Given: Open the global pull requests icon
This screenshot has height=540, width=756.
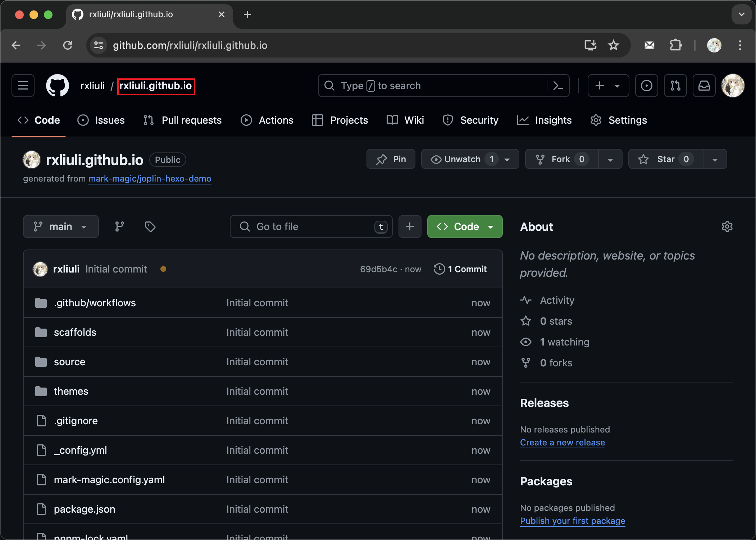Looking at the screenshot, I should (x=675, y=86).
